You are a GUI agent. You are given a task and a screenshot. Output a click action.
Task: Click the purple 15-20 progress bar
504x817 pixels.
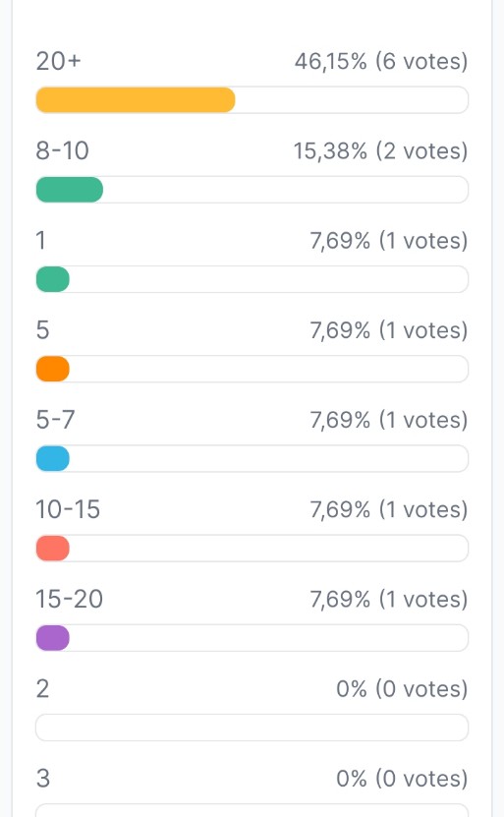pyautogui.click(x=53, y=638)
